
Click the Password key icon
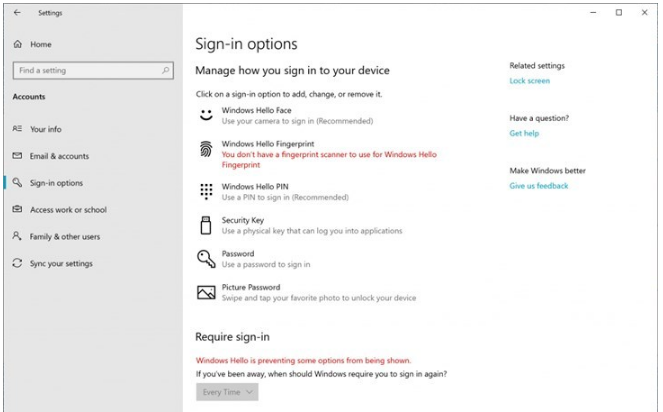point(205,259)
